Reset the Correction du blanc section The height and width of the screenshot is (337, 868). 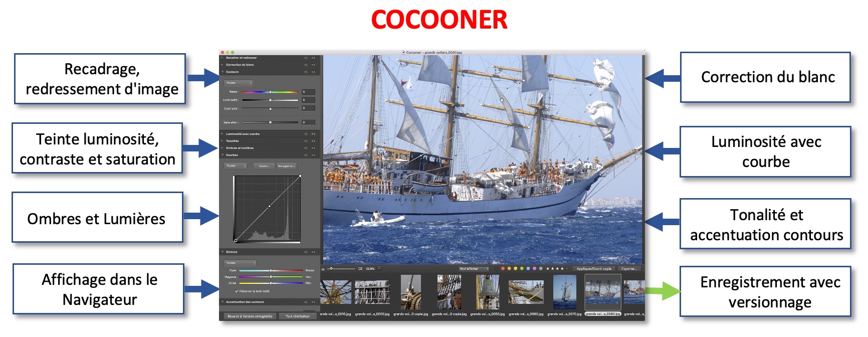click(x=306, y=65)
